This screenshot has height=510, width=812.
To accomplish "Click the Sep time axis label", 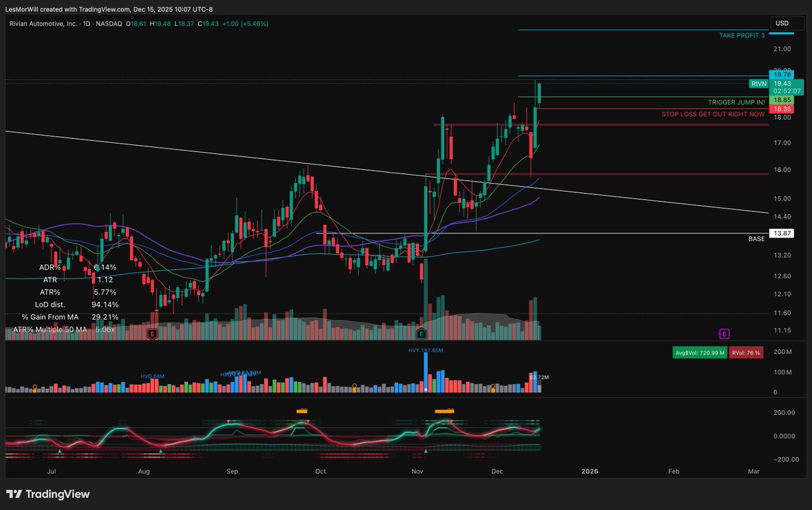I will coord(232,471).
